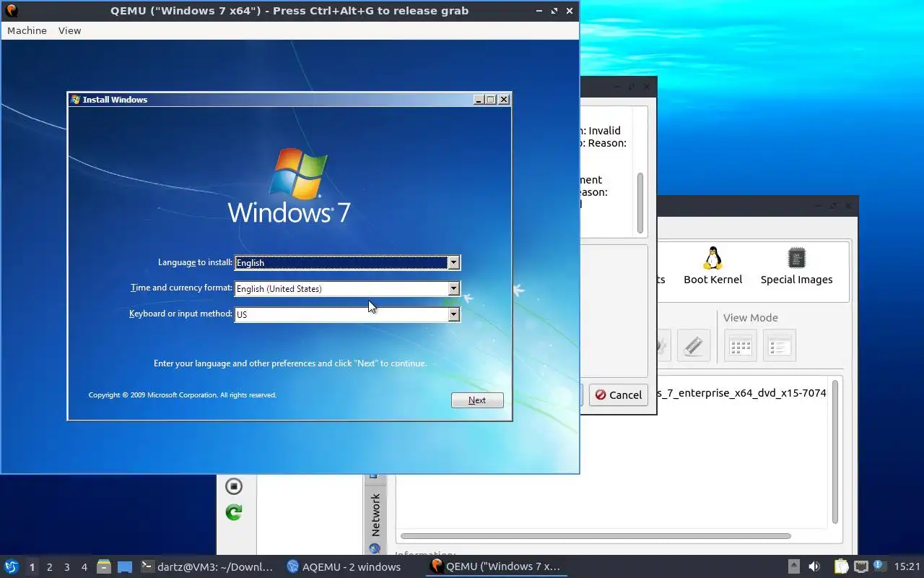Minimize the Install Windows dialog

[479, 100]
